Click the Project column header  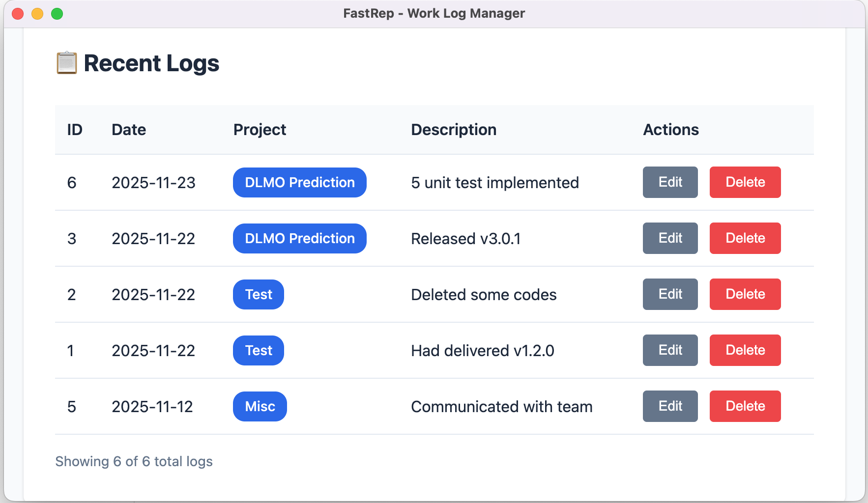click(x=260, y=130)
